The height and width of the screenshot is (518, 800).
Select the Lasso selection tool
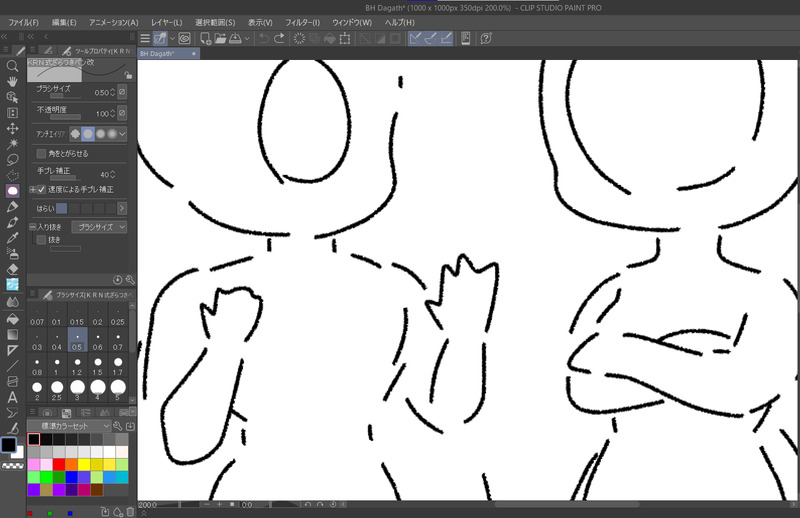12,160
